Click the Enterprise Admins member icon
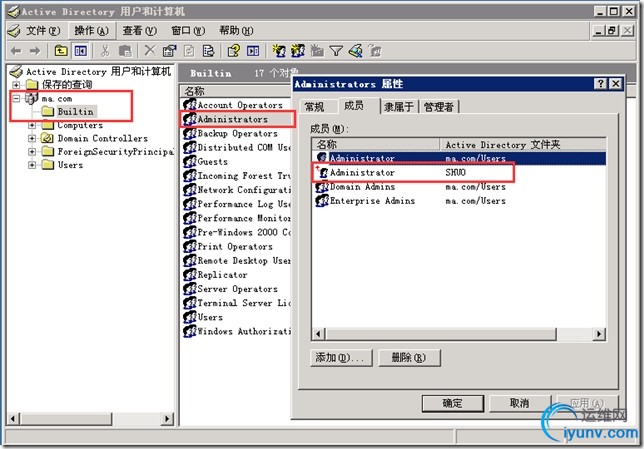Viewport: 644px width, 449px height. click(322, 201)
